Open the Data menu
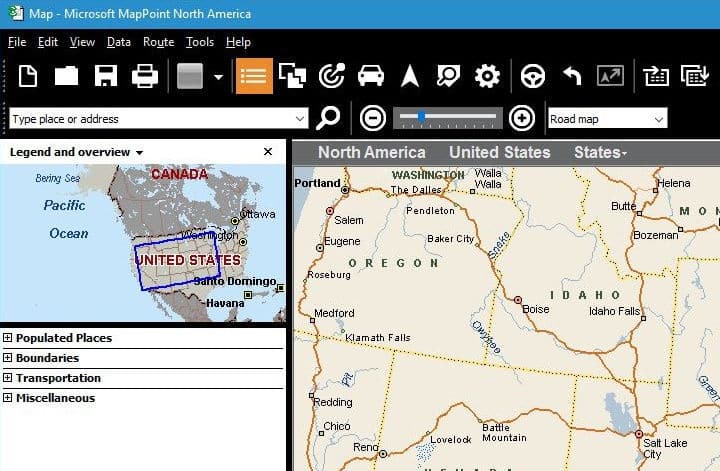The width and height of the screenshot is (720, 471). 118,42
